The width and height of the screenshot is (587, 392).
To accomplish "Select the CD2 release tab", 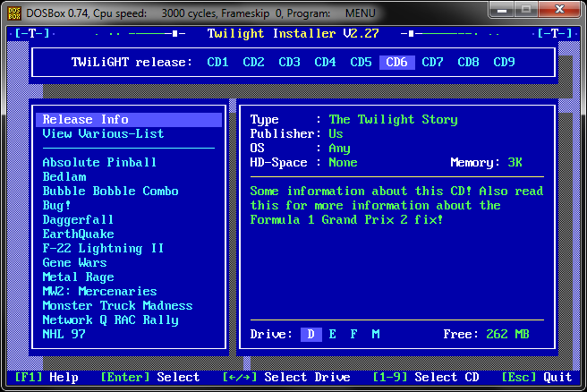I will click(x=253, y=62).
